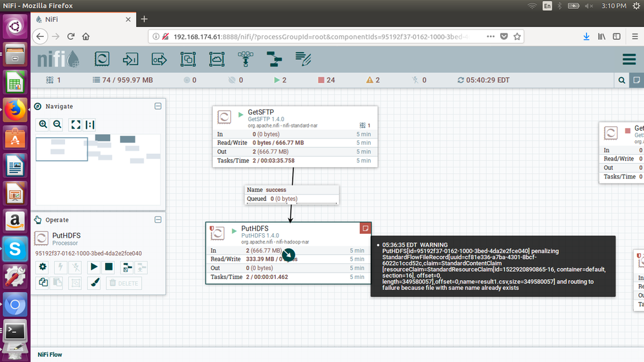644x362 pixels.
Task: Click the Change Color paintbrush button
Action: [94, 282]
